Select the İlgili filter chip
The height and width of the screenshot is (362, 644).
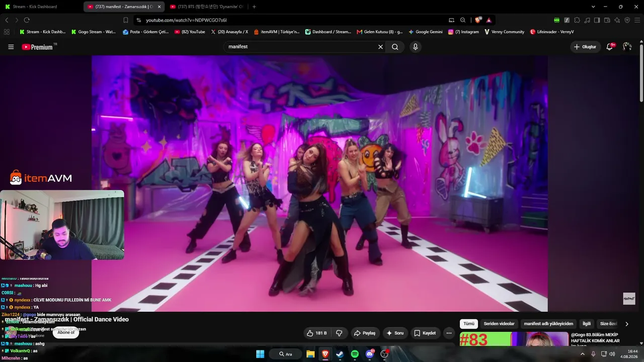pos(587,324)
